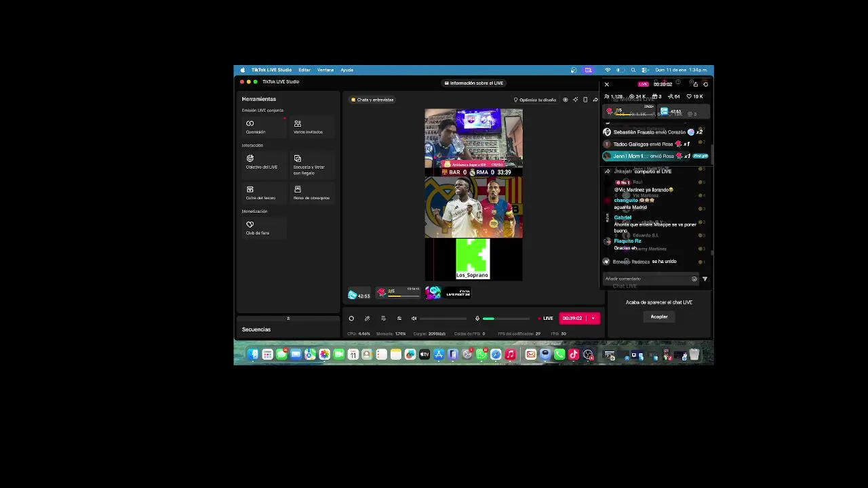Open the Apple menu
The image size is (868, 488).
242,70
